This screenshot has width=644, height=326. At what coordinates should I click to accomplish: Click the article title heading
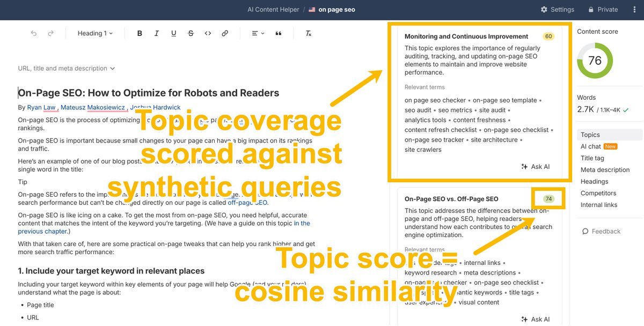[149, 93]
